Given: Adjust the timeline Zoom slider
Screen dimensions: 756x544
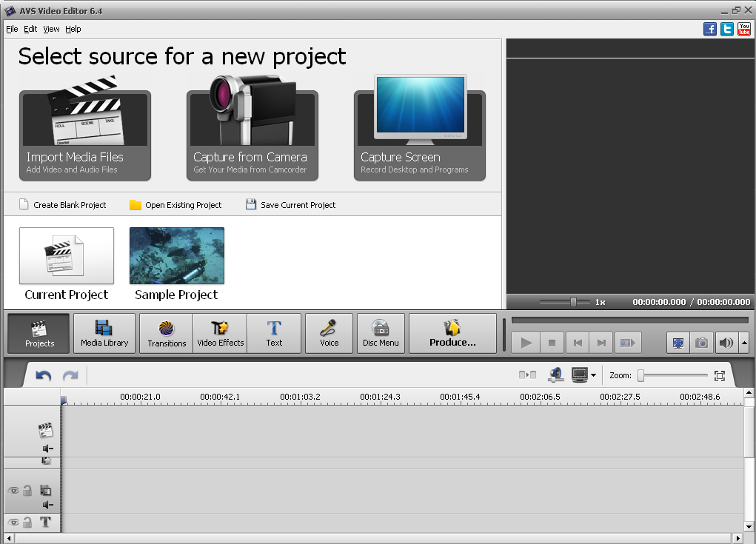Looking at the screenshot, I should [x=673, y=375].
